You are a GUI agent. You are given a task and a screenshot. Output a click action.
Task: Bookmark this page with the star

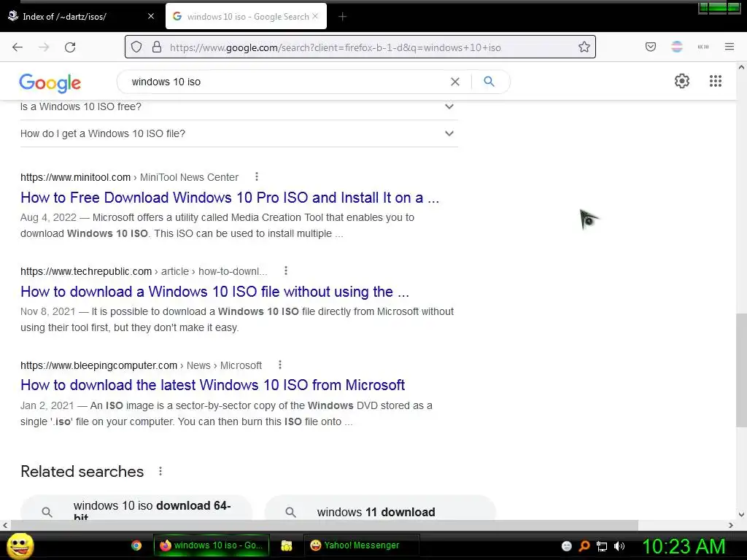pos(584,47)
